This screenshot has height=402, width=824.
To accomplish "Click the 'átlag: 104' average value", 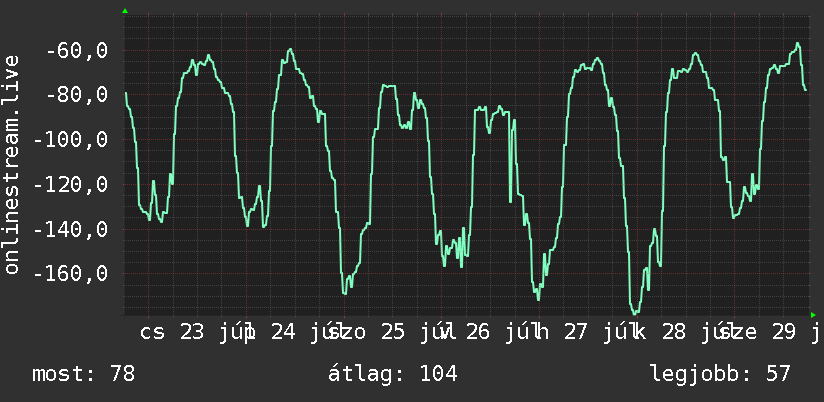I will [393, 374].
